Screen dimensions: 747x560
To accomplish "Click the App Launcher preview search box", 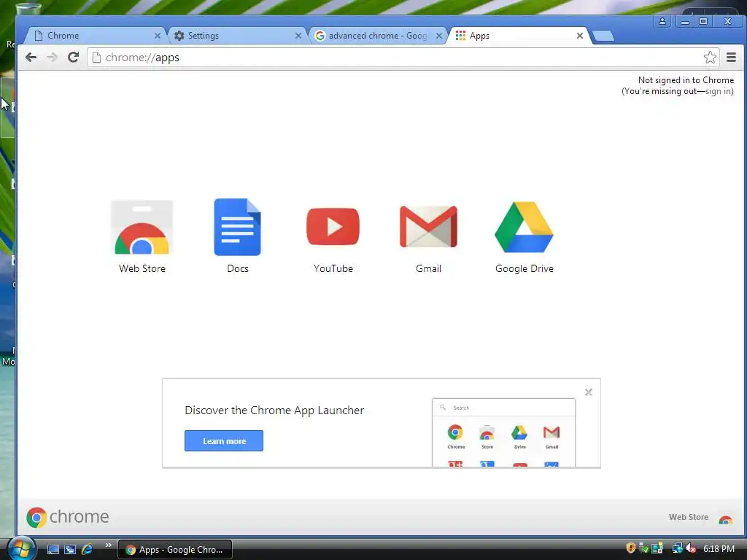I will pos(503,408).
